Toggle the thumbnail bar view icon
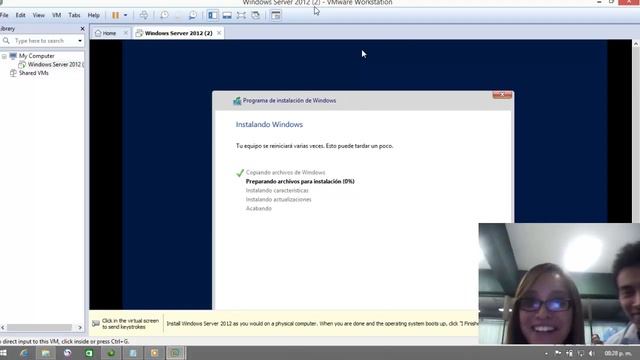The image size is (640, 360). click(227, 16)
